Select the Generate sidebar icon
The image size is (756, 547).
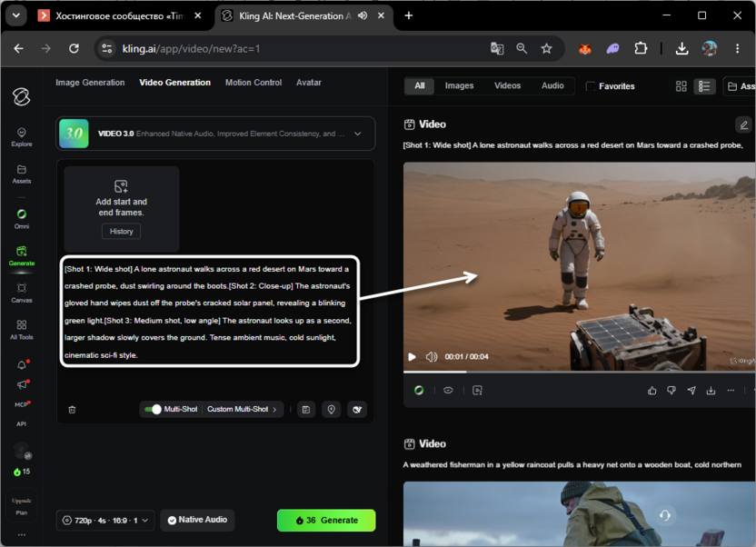pos(21,255)
